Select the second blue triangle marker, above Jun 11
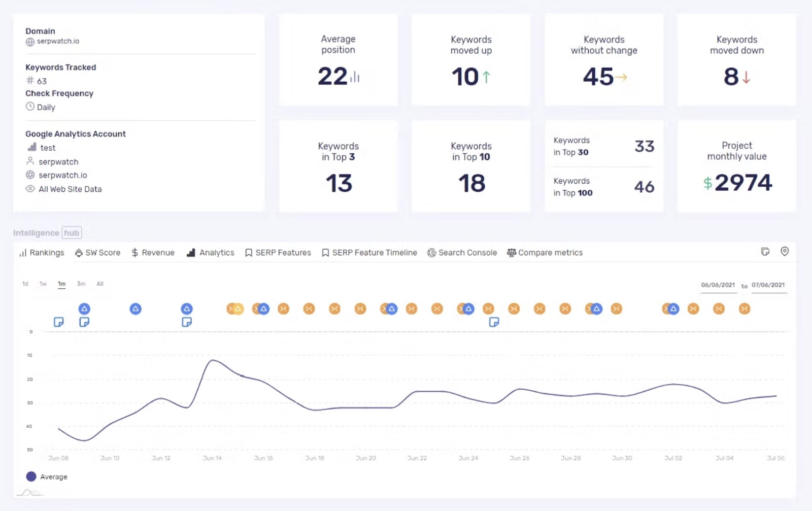Viewport: 812px width, 511px height. pyautogui.click(x=136, y=309)
